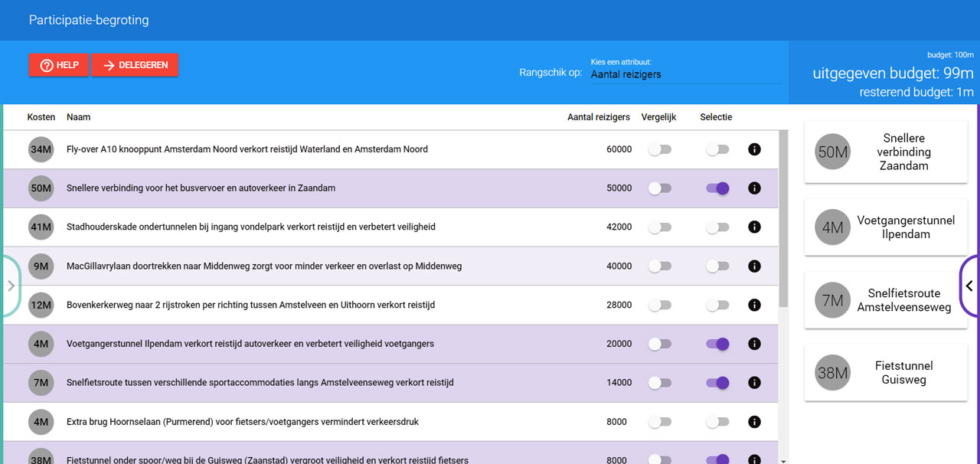This screenshot has width=980, height=464.
Task: Show info for Extra brug Hoornselaan
Action: pyautogui.click(x=754, y=422)
